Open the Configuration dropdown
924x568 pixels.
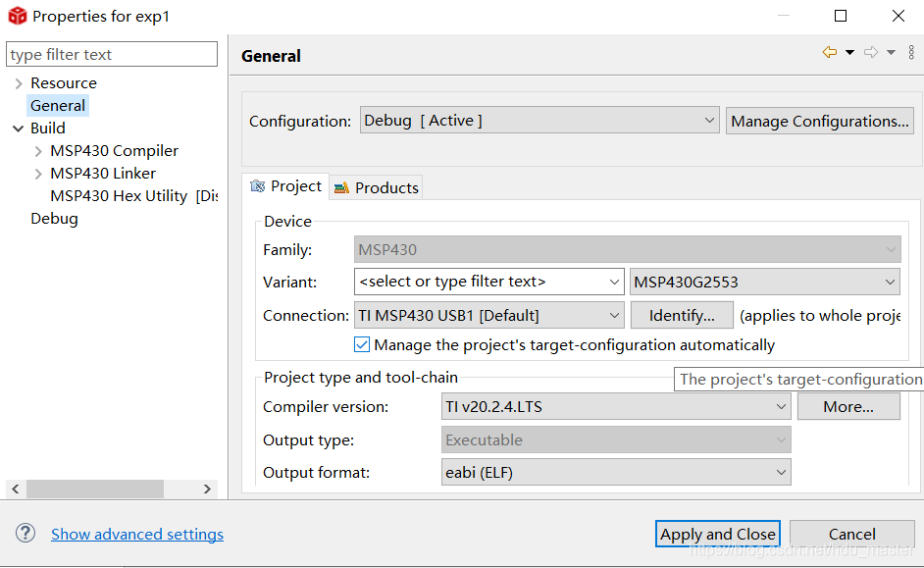click(539, 121)
